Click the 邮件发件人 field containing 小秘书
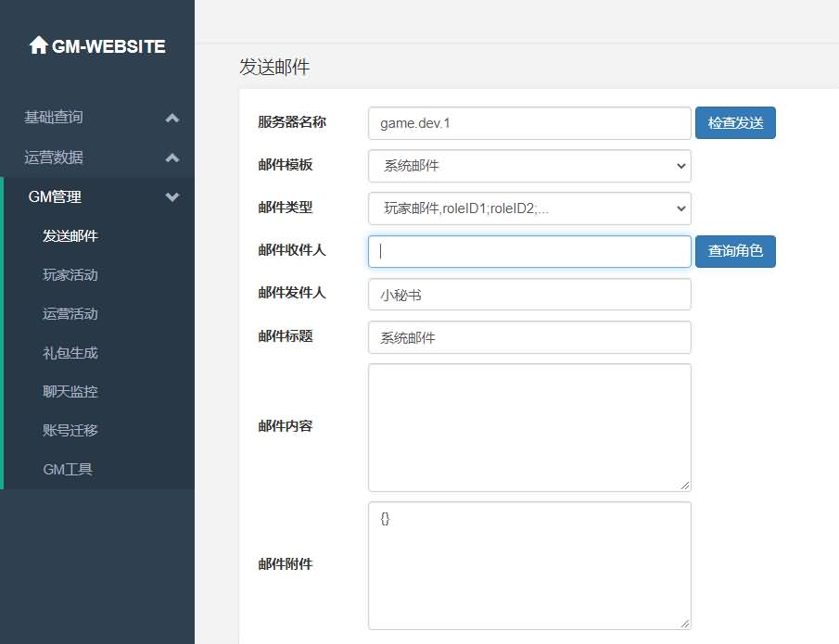The height and width of the screenshot is (644, 839). tap(529, 295)
